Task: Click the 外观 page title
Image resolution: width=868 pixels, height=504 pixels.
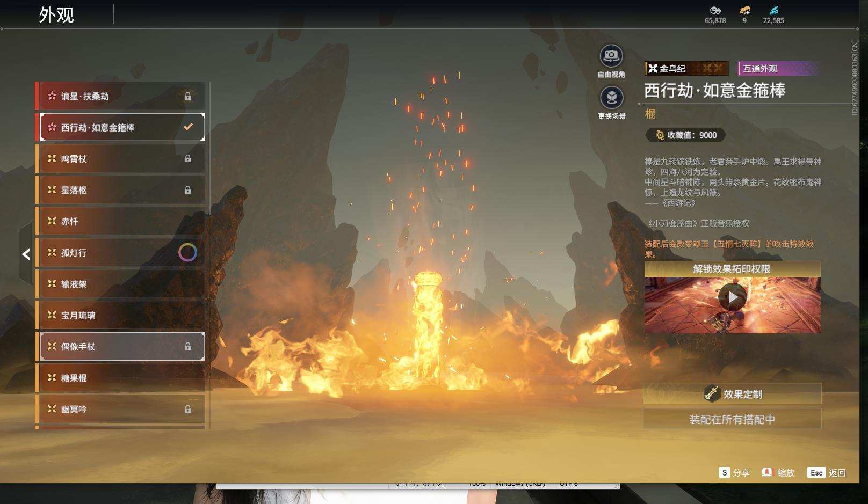Action: coord(56,15)
